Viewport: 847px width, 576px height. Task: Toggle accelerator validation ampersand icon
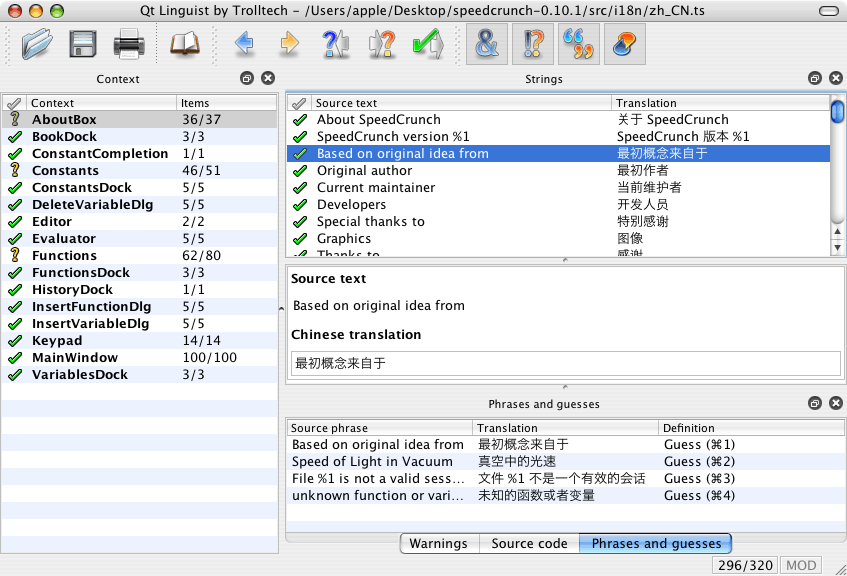(x=487, y=44)
